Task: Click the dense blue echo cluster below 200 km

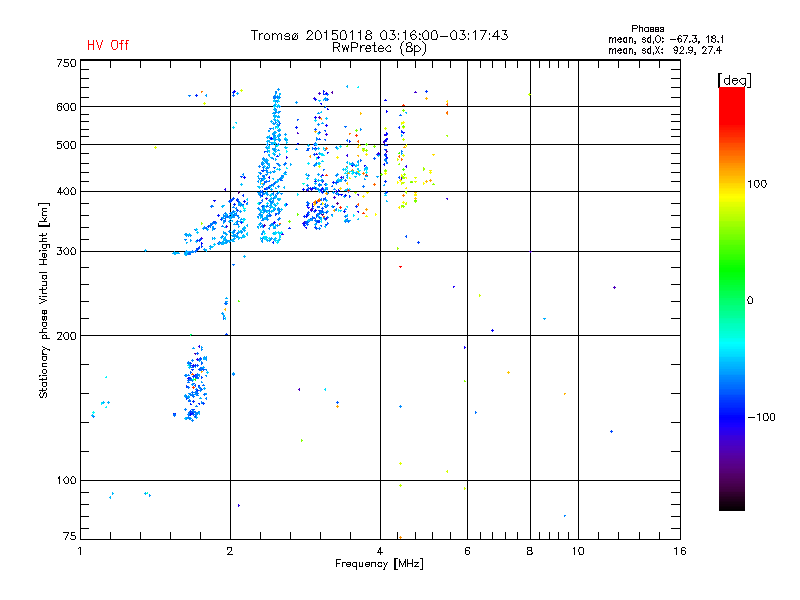Action: coord(195,383)
